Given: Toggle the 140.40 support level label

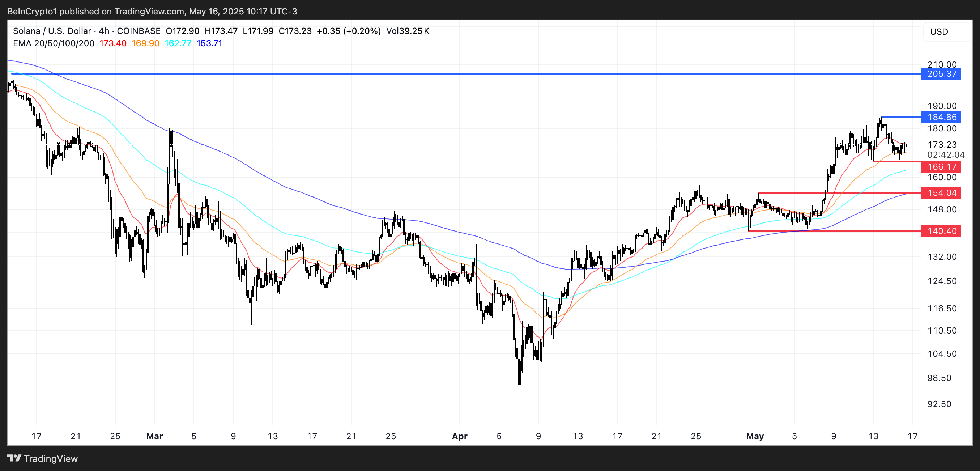Looking at the screenshot, I should pyautogui.click(x=941, y=231).
